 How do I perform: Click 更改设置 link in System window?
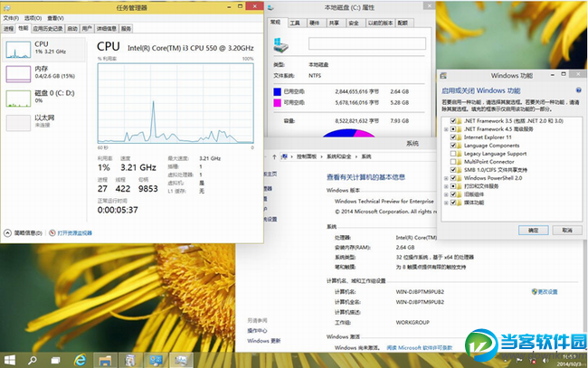point(548,291)
